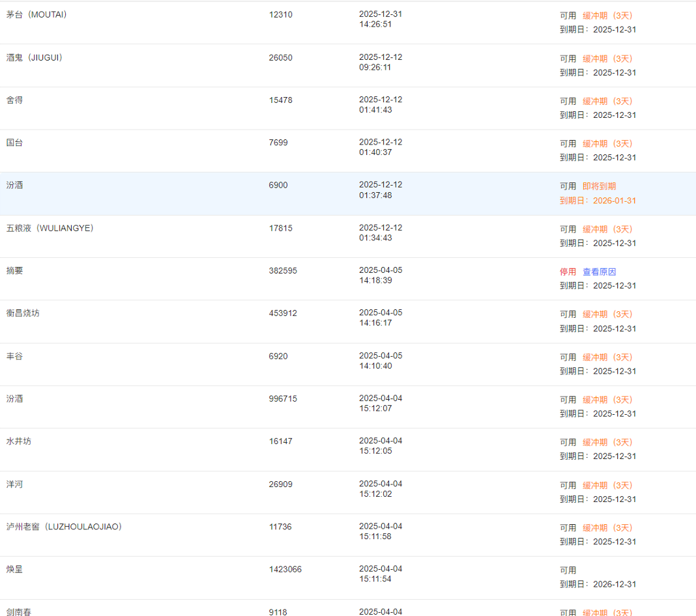This screenshot has height=616, width=696.
Task: Select the 洋河 row name
Action: click(14, 484)
